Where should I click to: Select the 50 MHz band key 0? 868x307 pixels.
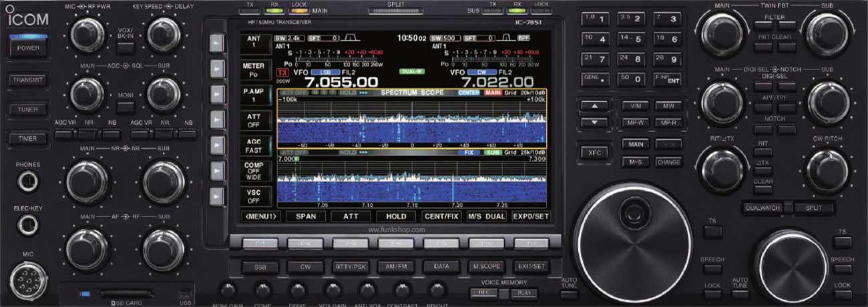coord(632,79)
